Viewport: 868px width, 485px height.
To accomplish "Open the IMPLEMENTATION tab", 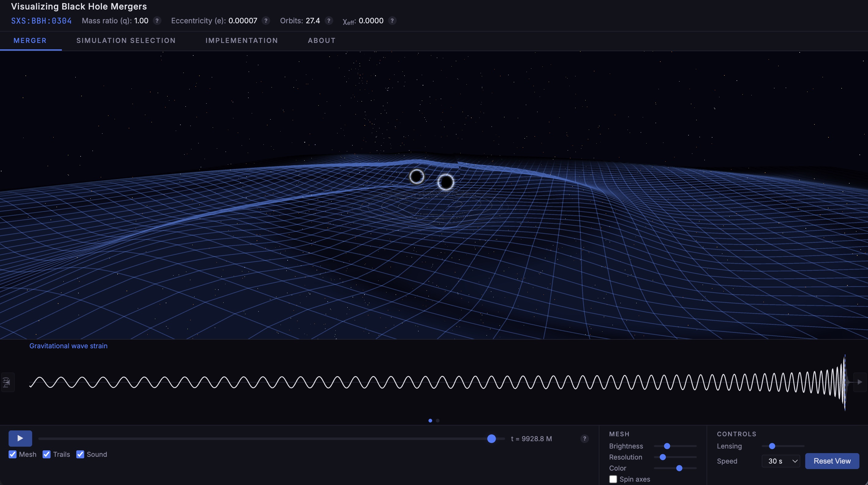I will coord(242,40).
